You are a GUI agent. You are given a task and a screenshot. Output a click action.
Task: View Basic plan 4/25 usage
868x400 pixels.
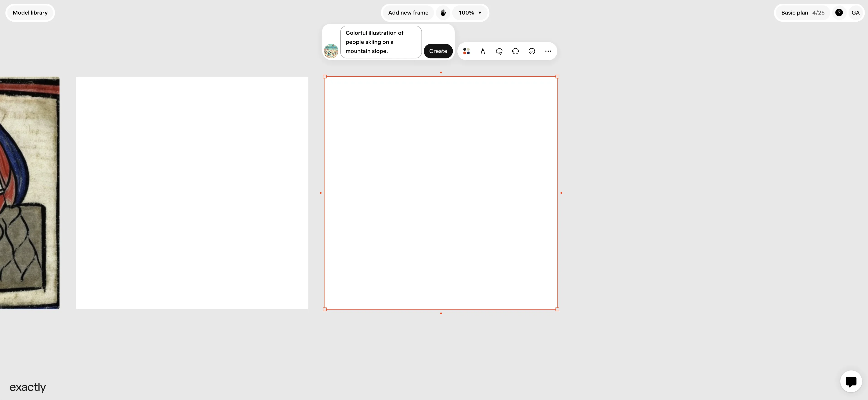(x=803, y=13)
